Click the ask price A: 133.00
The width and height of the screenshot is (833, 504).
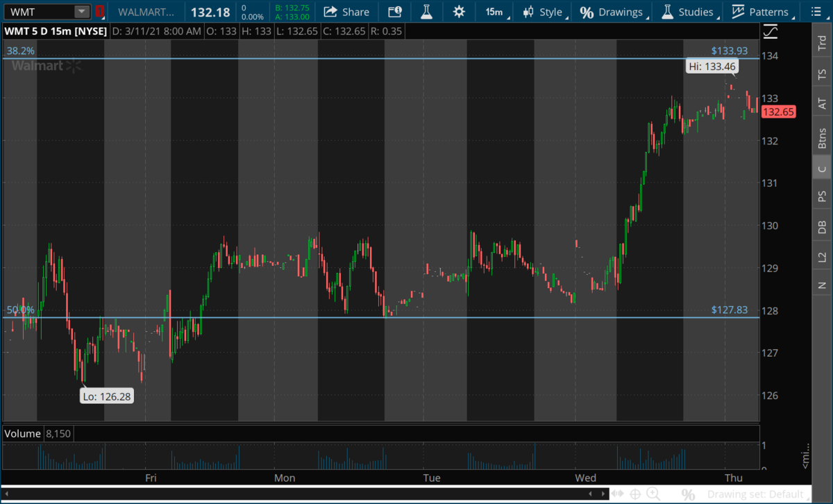292,17
